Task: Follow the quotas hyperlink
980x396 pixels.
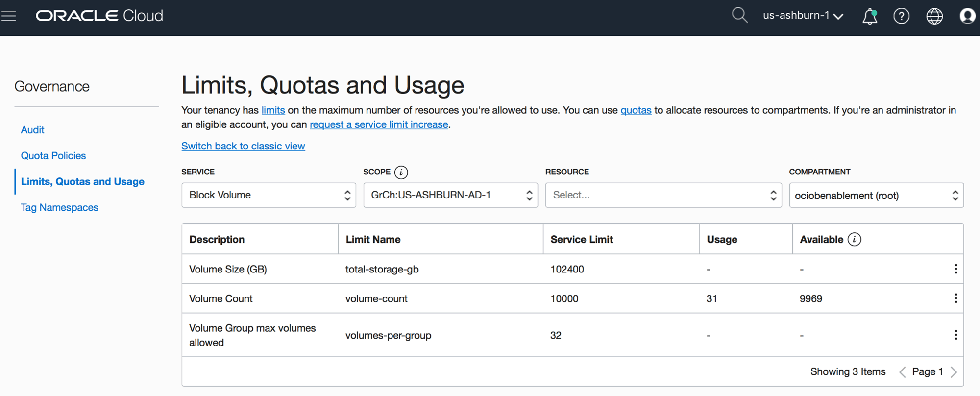Action: [x=636, y=110]
